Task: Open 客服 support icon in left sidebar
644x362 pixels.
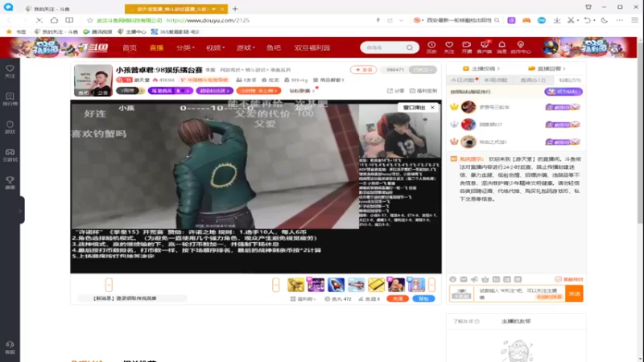Action: pyautogui.click(x=10, y=348)
